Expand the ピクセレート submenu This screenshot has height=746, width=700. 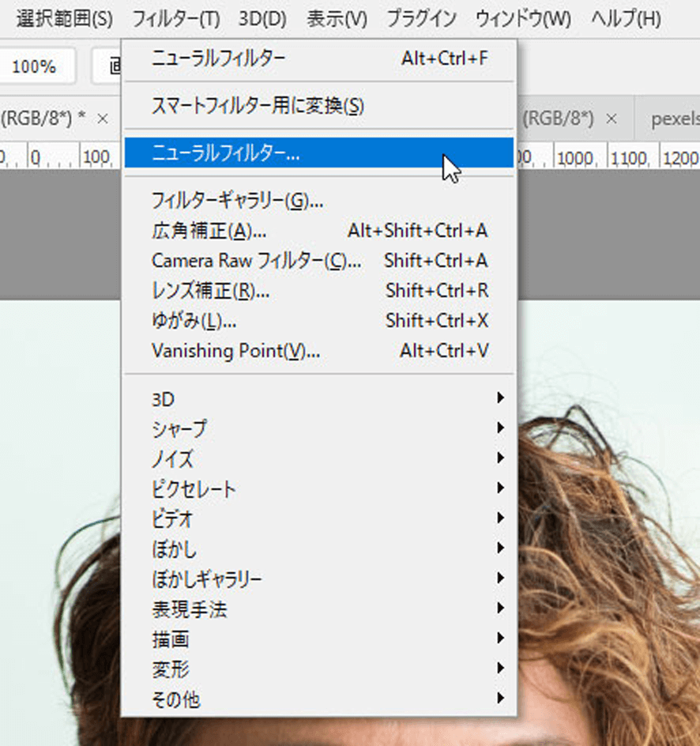point(319,488)
